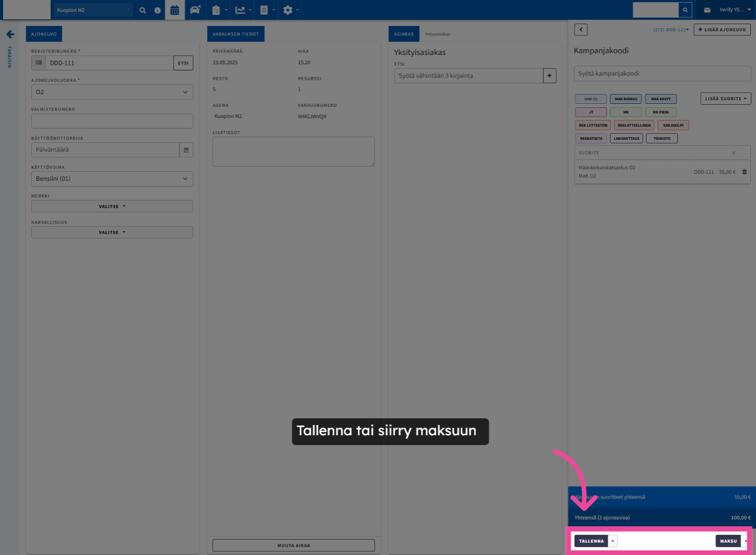The height and width of the screenshot is (555, 756).
Task: Select the SARJAKILPI quick service
Action: pos(673,125)
